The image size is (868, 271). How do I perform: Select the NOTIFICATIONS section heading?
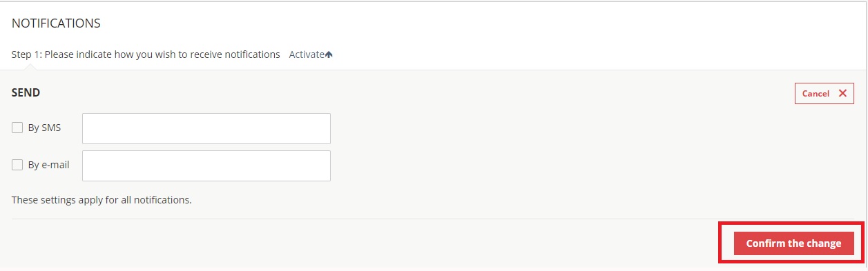[x=56, y=23]
